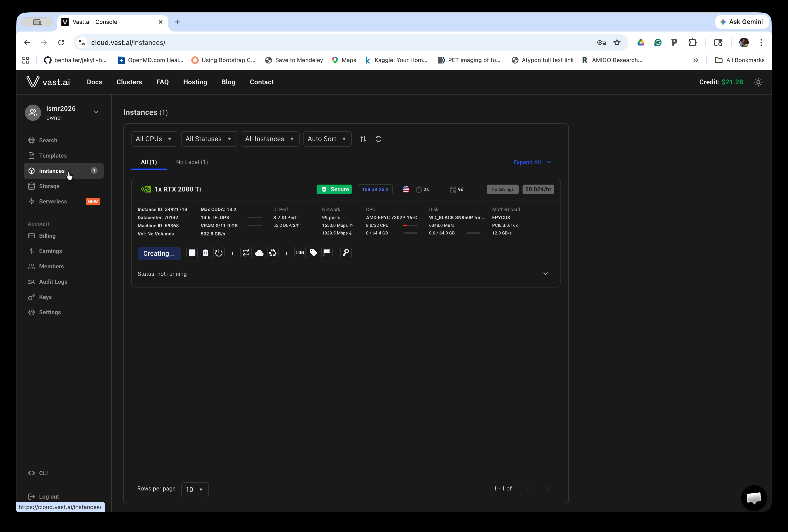The width and height of the screenshot is (788, 532).
Task: Open the Auto Sort dropdown
Action: tap(327, 139)
